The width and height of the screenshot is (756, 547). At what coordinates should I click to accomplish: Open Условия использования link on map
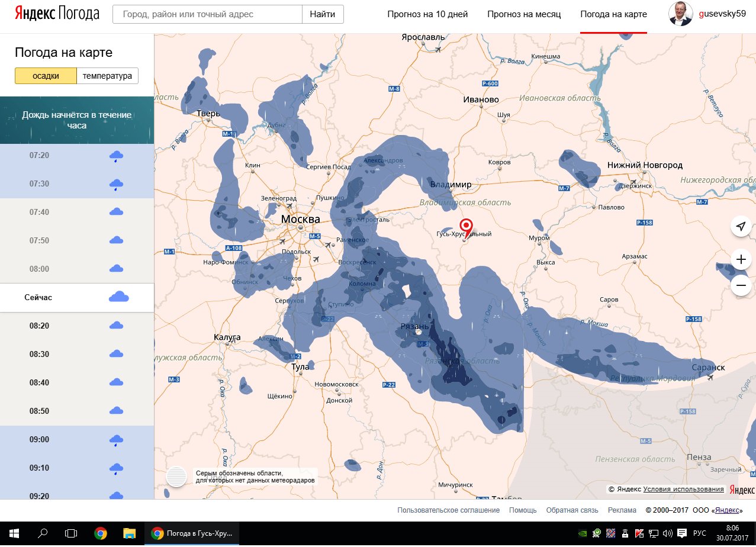click(683, 489)
